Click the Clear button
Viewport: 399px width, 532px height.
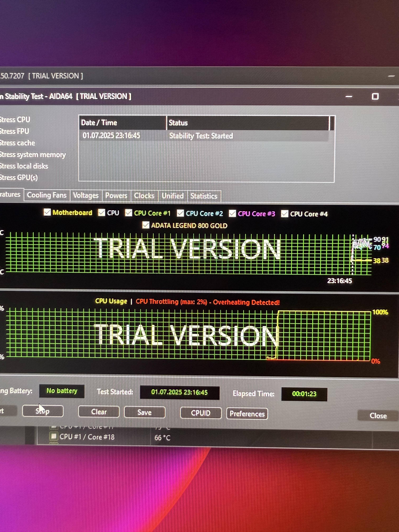[x=99, y=412]
